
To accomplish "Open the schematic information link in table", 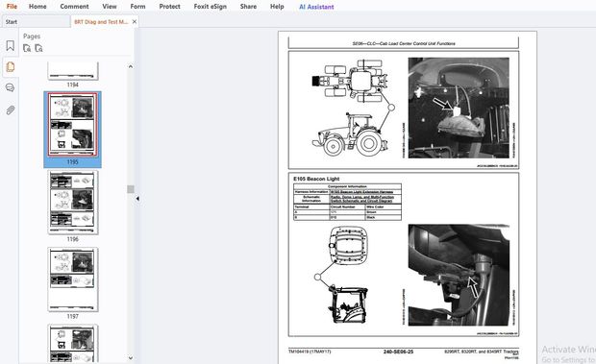I will coord(361,199).
